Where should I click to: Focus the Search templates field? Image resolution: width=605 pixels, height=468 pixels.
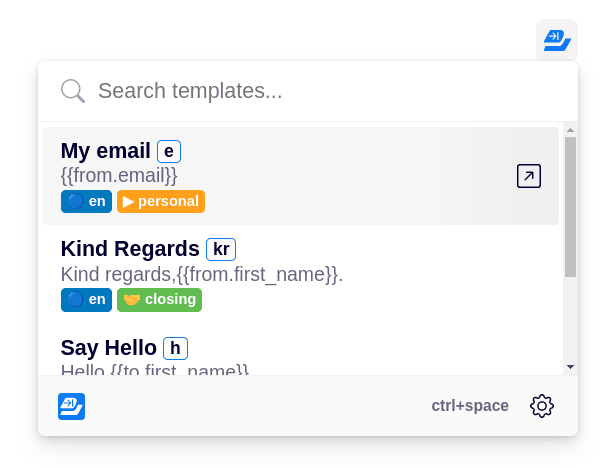tap(308, 91)
